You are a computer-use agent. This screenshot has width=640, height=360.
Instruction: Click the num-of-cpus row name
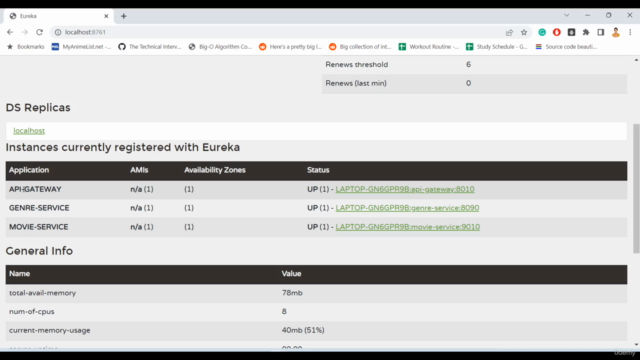[31, 312]
